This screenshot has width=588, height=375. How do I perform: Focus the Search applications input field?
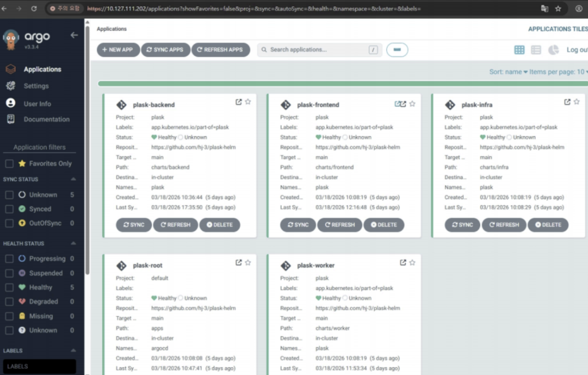tap(317, 50)
